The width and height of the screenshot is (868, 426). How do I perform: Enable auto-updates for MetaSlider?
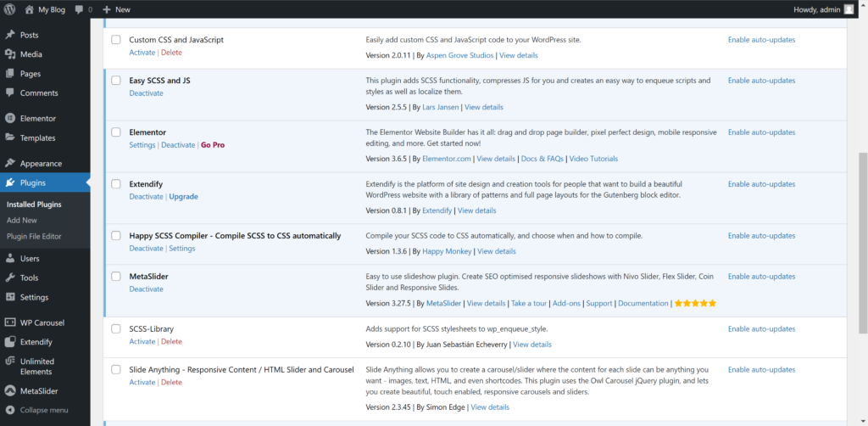(761, 277)
